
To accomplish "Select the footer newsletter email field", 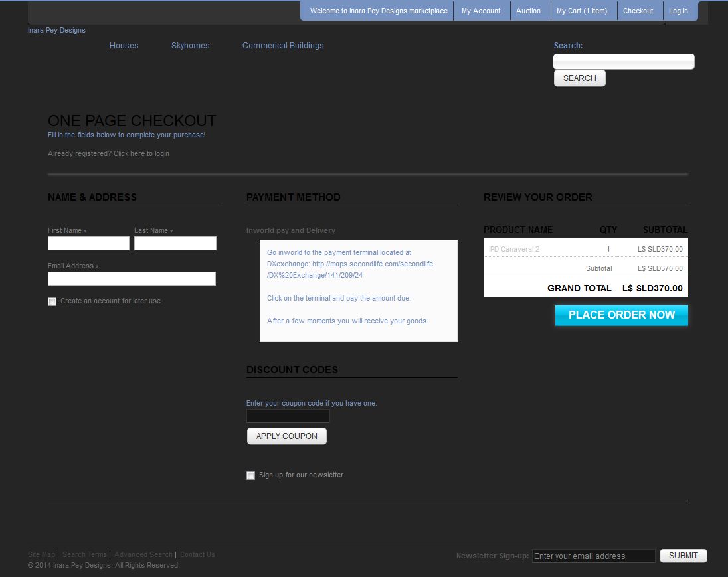I will [x=593, y=556].
